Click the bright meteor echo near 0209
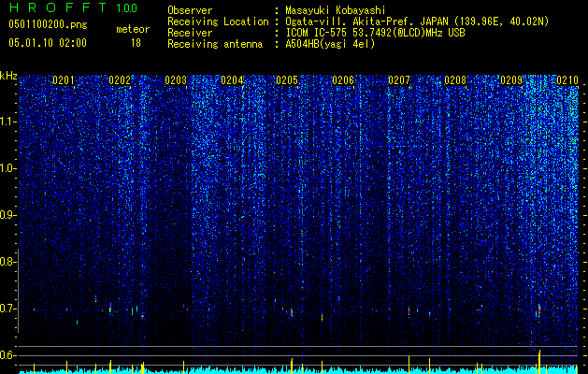Screen dimensions: 588x374 (x=539, y=309)
